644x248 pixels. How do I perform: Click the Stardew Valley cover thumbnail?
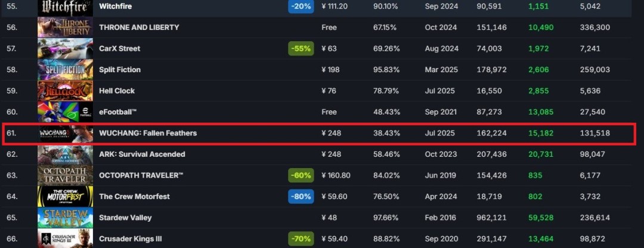(65, 218)
